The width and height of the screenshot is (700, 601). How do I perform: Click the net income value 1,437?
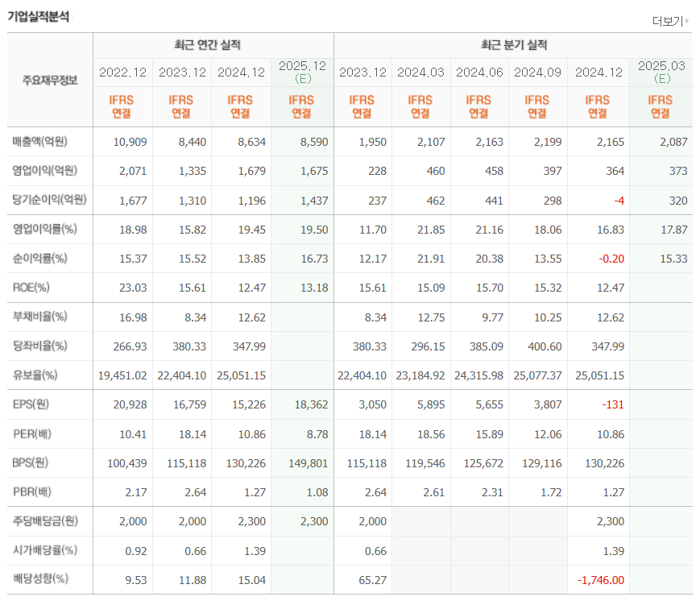tap(314, 201)
